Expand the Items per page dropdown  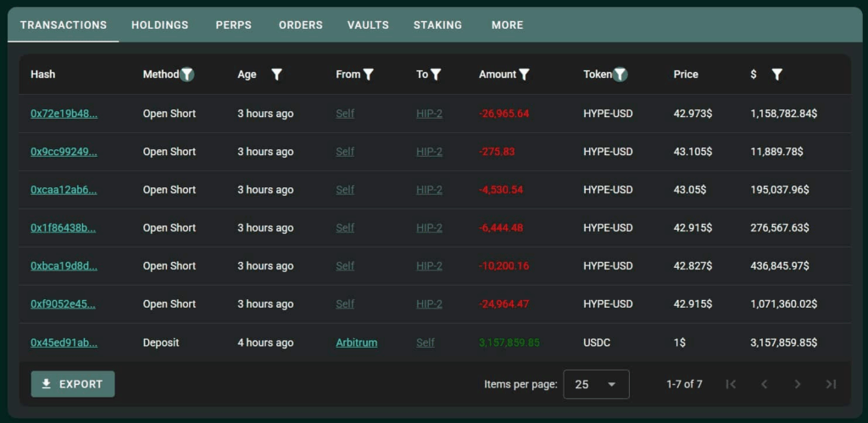pyautogui.click(x=596, y=384)
